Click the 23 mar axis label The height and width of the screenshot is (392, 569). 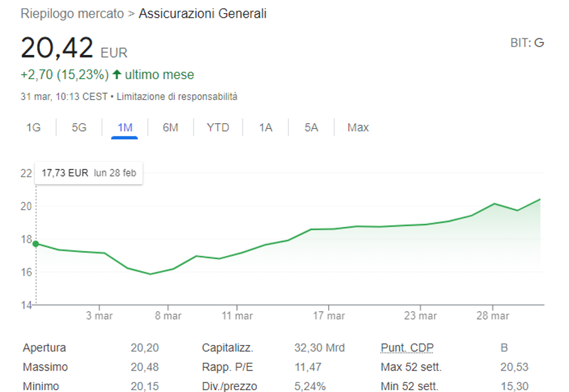(x=420, y=315)
